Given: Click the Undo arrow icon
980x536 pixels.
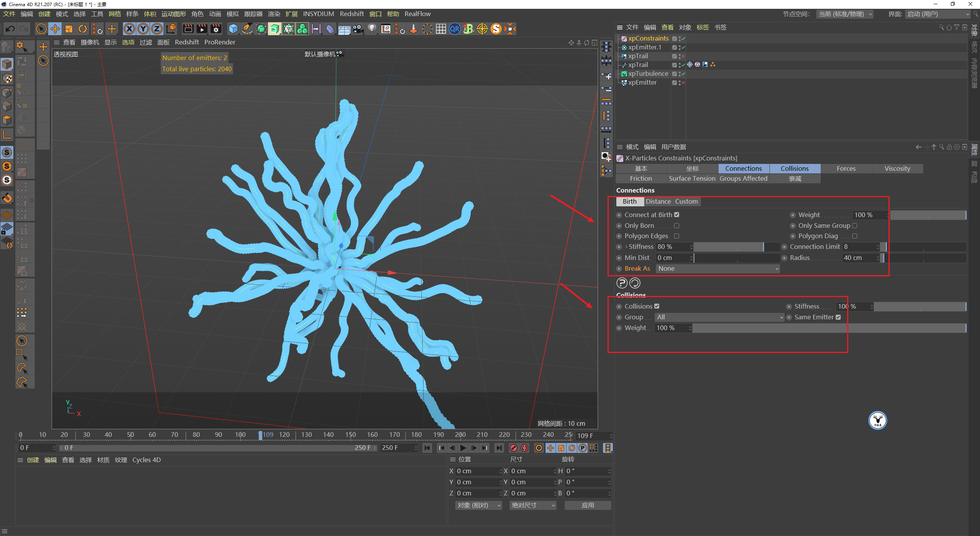Looking at the screenshot, I should (10, 29).
